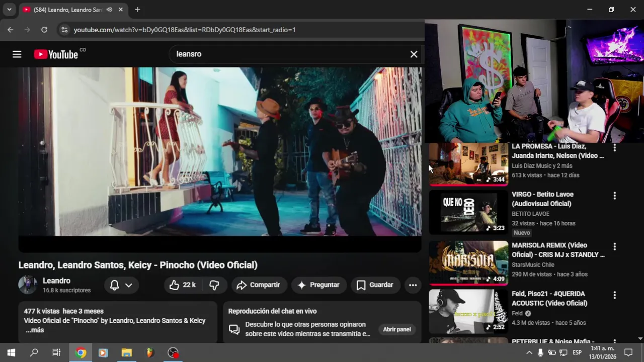Click the Compartir share button
Screen dimensions: 644x362
259,285
